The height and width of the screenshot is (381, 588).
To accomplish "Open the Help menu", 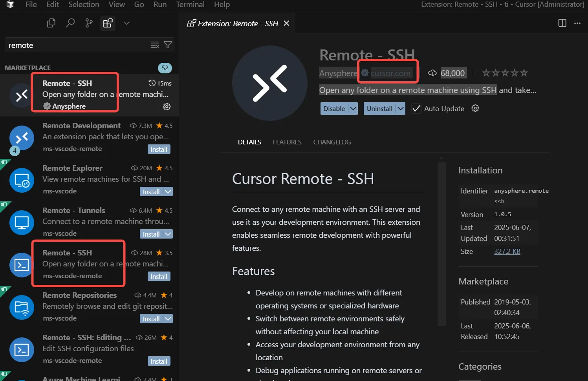I will pyautogui.click(x=222, y=5).
